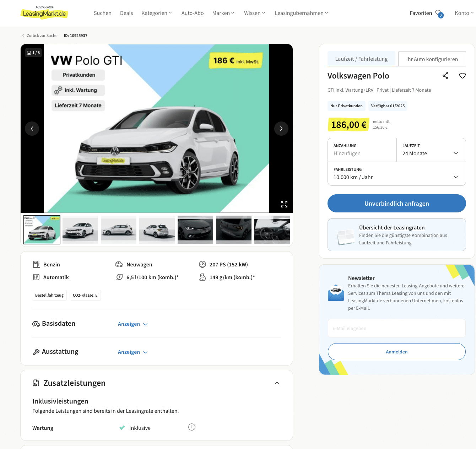476x449 pixels.
Task: Show previous gallery image
Action: [x=32, y=129]
